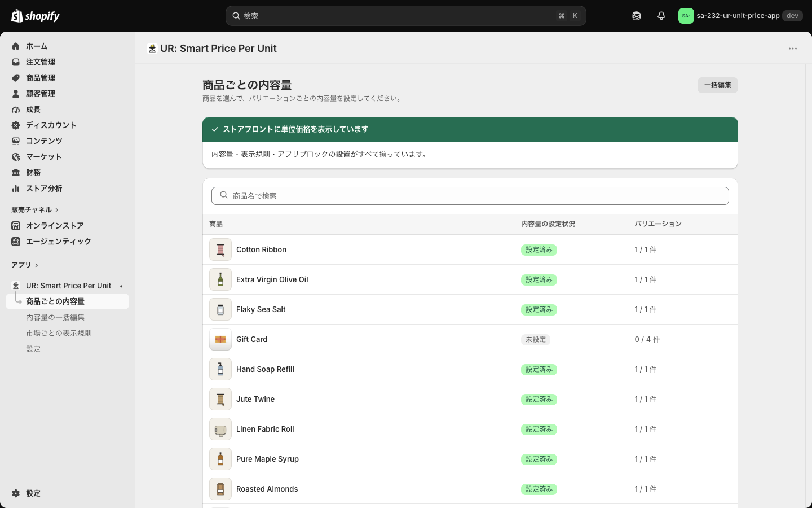Click the 内容量の設定状況 column header
This screenshot has width=812, height=508.
[x=548, y=224]
